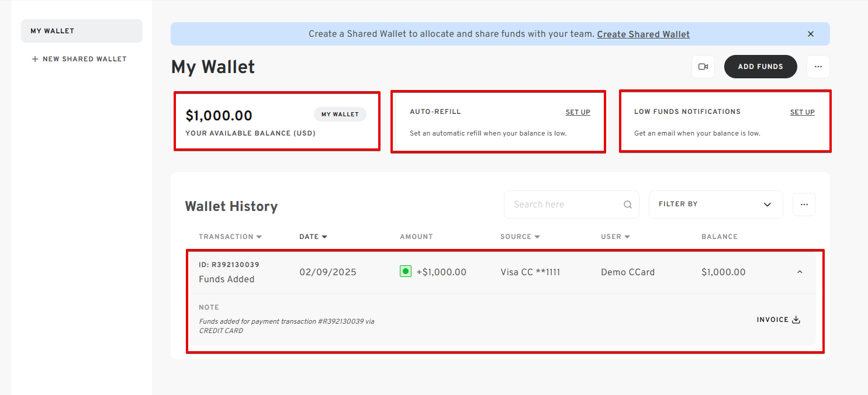Open the three-dot menu beside Add Funds
Image resolution: width=868 pixels, height=395 pixels.
pos(818,67)
